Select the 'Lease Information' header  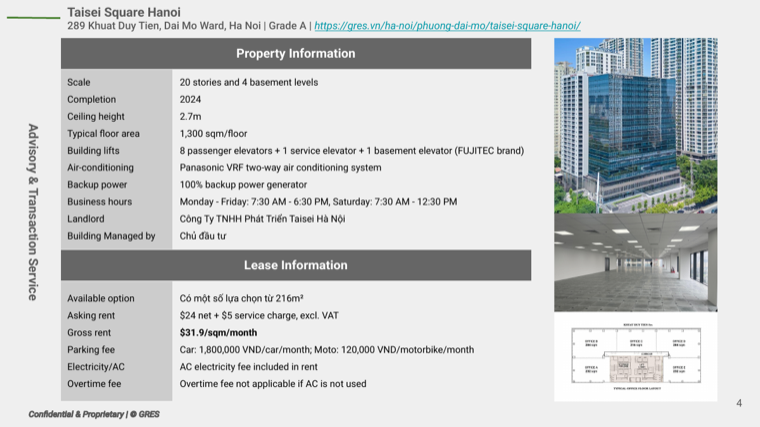coord(296,265)
